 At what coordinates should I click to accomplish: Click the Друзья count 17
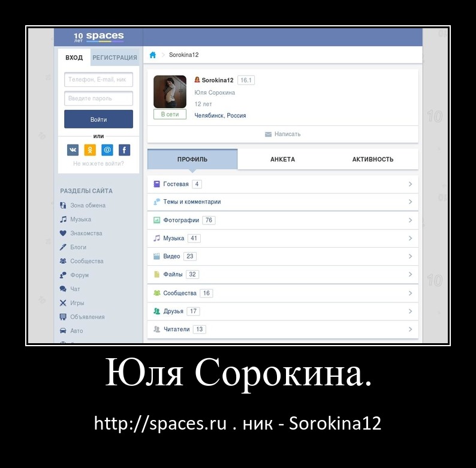pyautogui.click(x=194, y=311)
